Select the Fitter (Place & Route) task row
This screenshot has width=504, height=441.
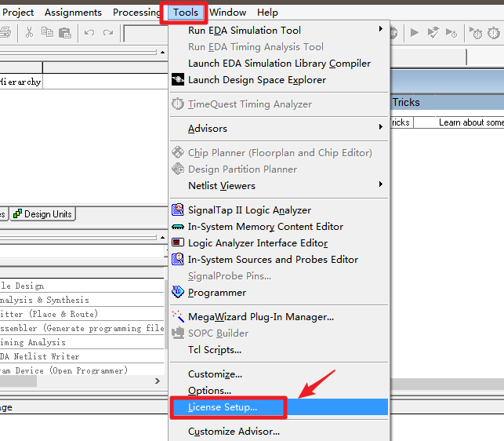click(82, 314)
